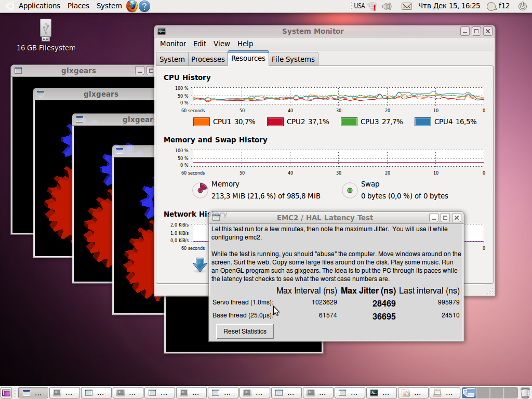Click the swap usage text 0 bytes

point(404,196)
